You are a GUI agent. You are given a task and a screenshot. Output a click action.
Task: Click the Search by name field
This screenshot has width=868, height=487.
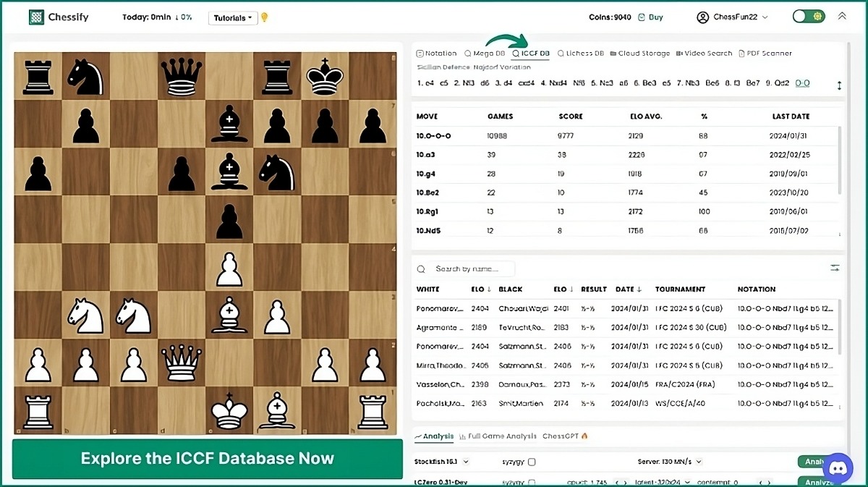473,269
